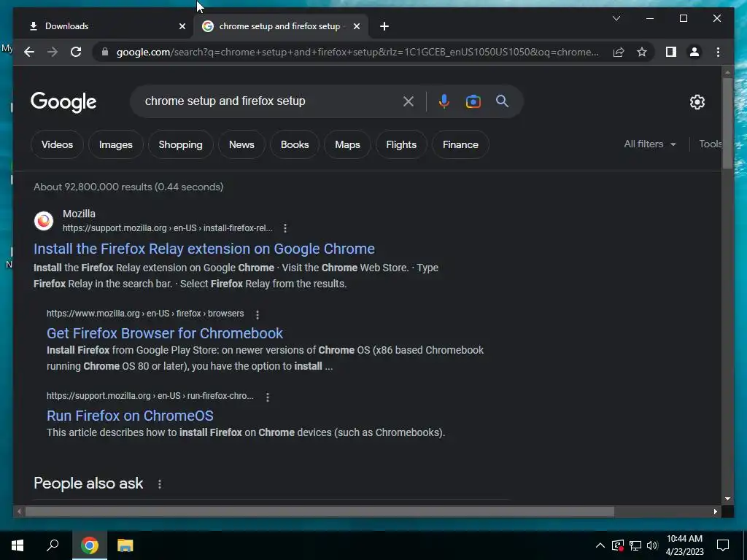Open volume control in system tray
Screen dimensions: 747x560
coord(653,545)
